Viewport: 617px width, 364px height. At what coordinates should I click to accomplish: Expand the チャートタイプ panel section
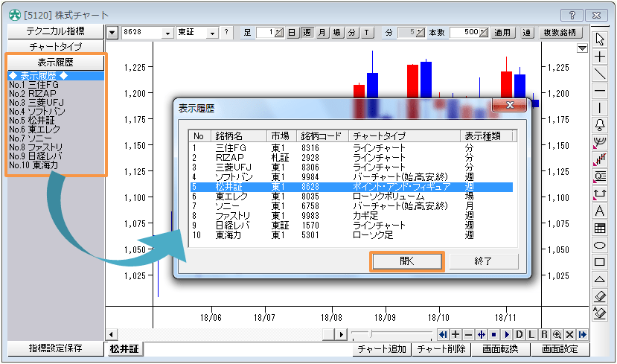pos(56,46)
